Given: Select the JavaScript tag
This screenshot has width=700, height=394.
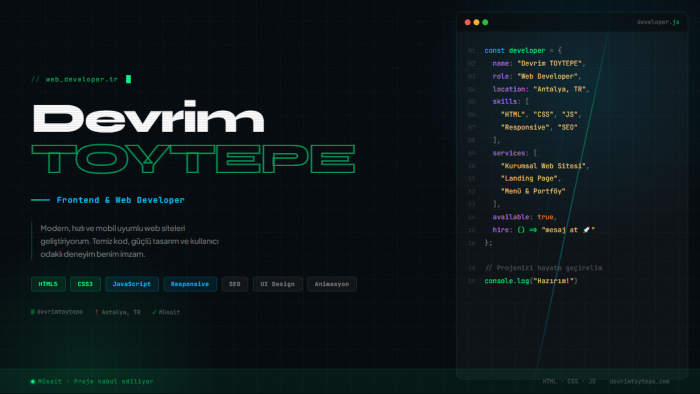Looking at the screenshot, I should (132, 284).
